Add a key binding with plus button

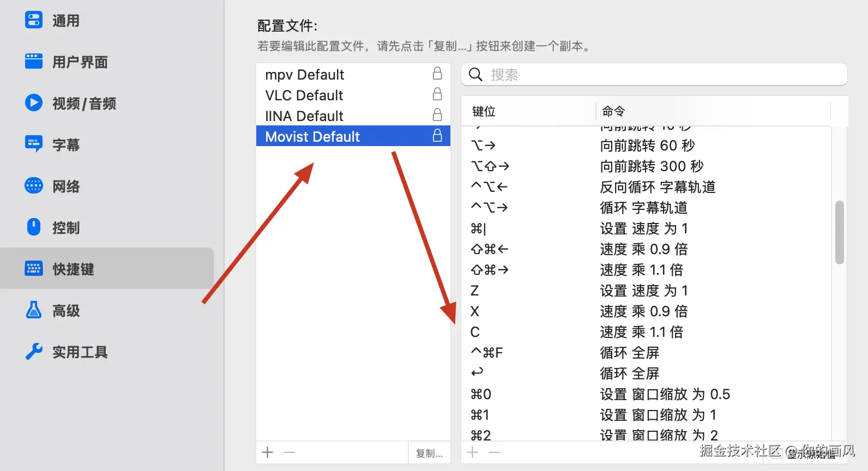click(473, 452)
